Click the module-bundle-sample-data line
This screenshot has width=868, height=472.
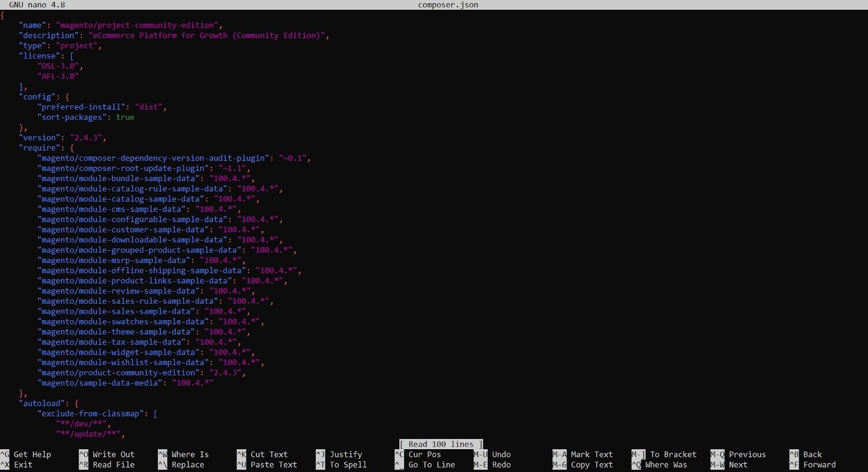click(x=146, y=179)
